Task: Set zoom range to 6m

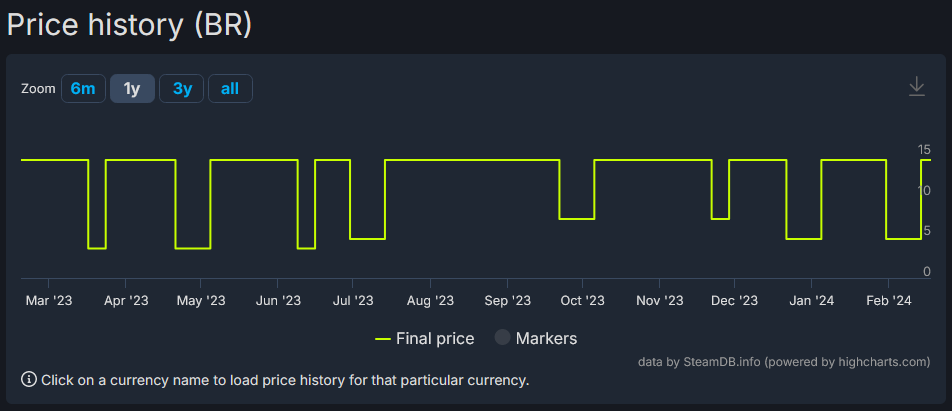Action: coord(83,89)
